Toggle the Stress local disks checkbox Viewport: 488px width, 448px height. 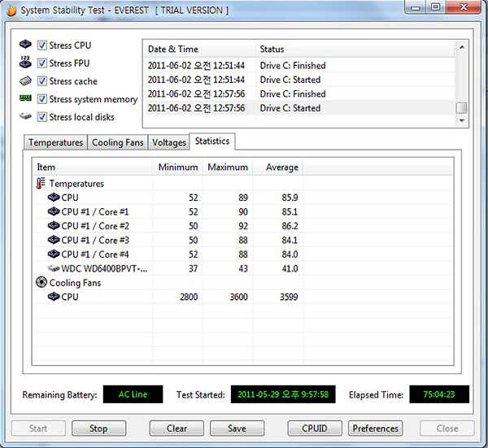pos(42,117)
